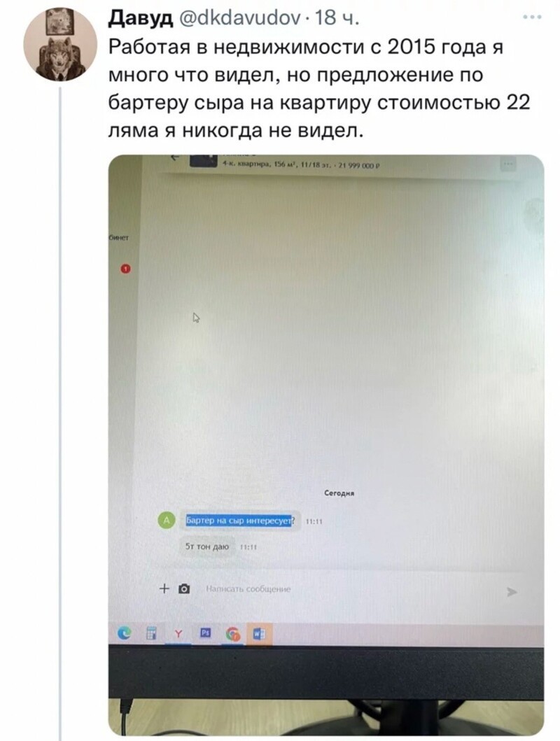
Task: Open Word from the taskbar
Action: [x=259, y=634]
